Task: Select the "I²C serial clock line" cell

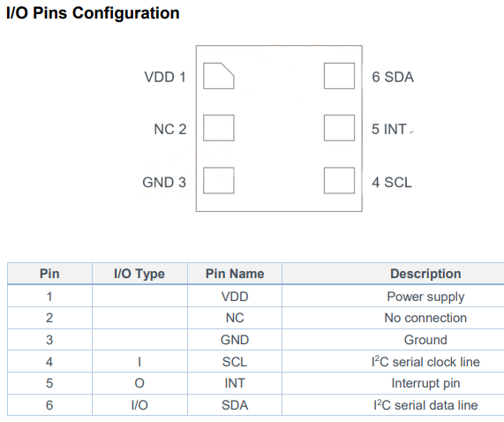Action: tap(425, 362)
